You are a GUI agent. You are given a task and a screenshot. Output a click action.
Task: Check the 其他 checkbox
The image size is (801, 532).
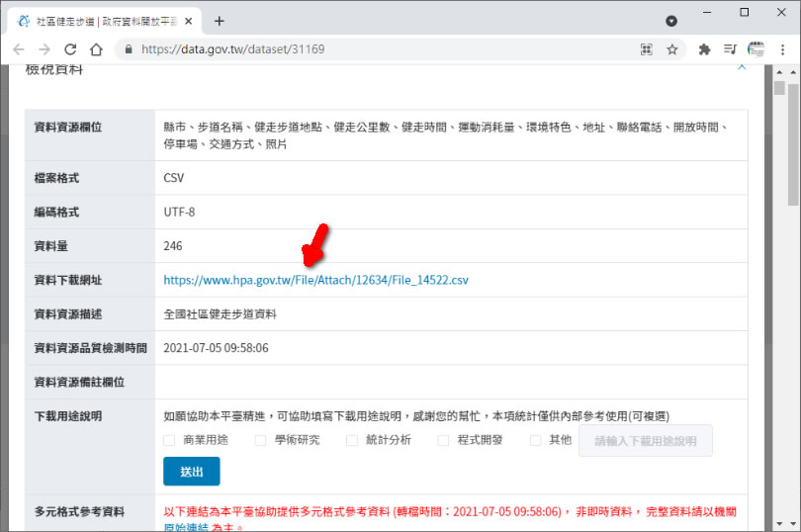tap(535, 440)
